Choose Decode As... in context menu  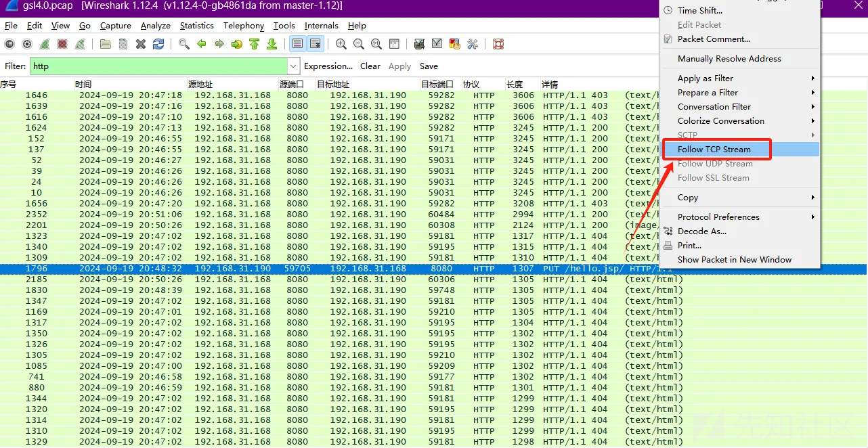740,231
